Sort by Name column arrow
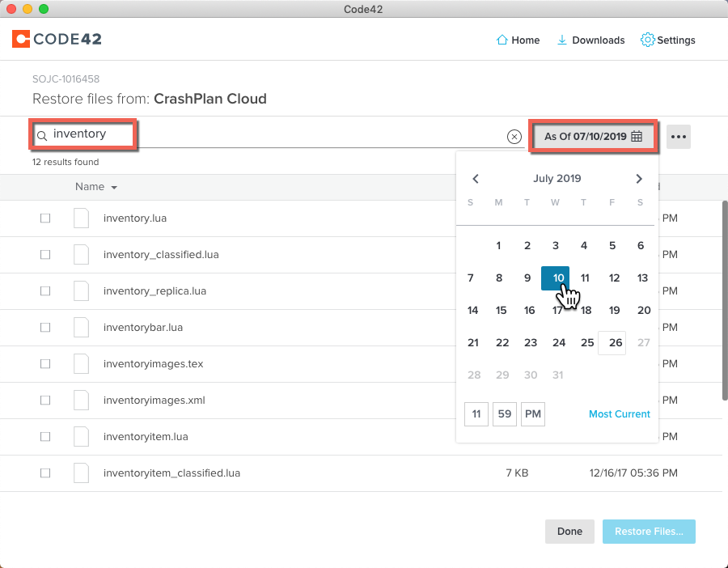728x568 pixels. tap(114, 187)
